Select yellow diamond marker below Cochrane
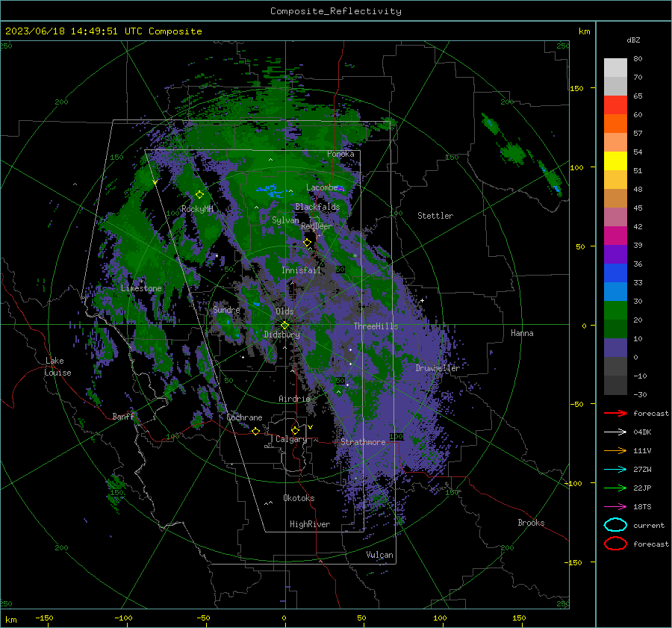Screen dimensions: 672x628 coord(256,432)
